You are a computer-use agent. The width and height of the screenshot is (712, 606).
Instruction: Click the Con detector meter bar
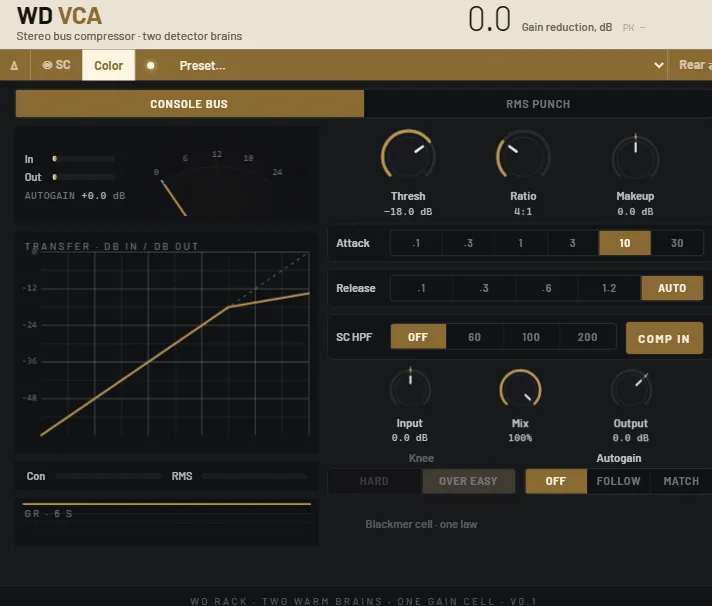(x=109, y=476)
